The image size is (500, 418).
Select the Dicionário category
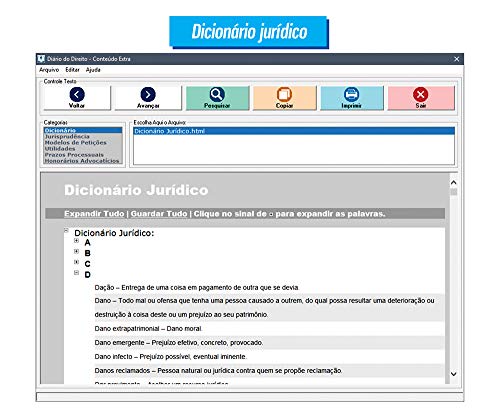83,130
